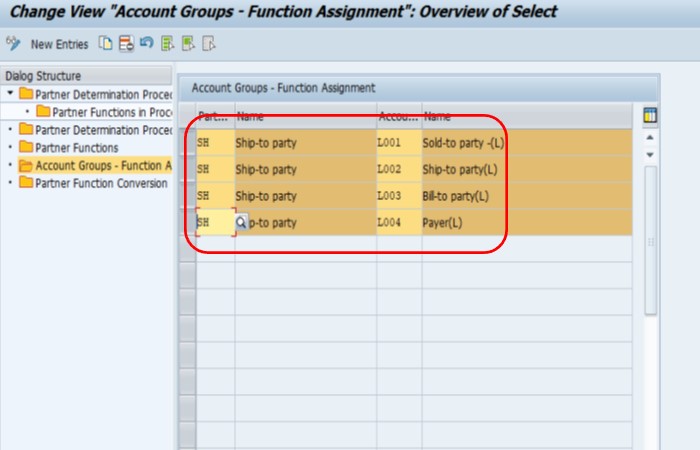700x450 pixels.
Task: Open the second Partner Determination Procedure node
Action: [96, 130]
